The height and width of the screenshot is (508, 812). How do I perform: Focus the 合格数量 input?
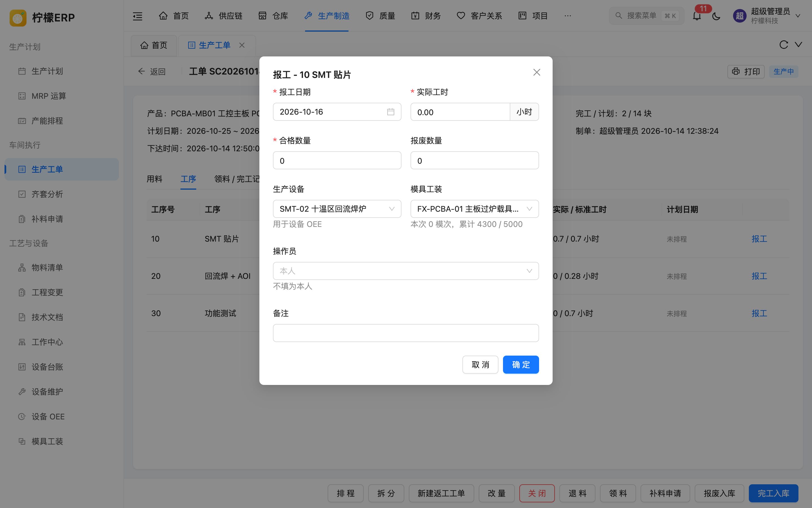337,161
